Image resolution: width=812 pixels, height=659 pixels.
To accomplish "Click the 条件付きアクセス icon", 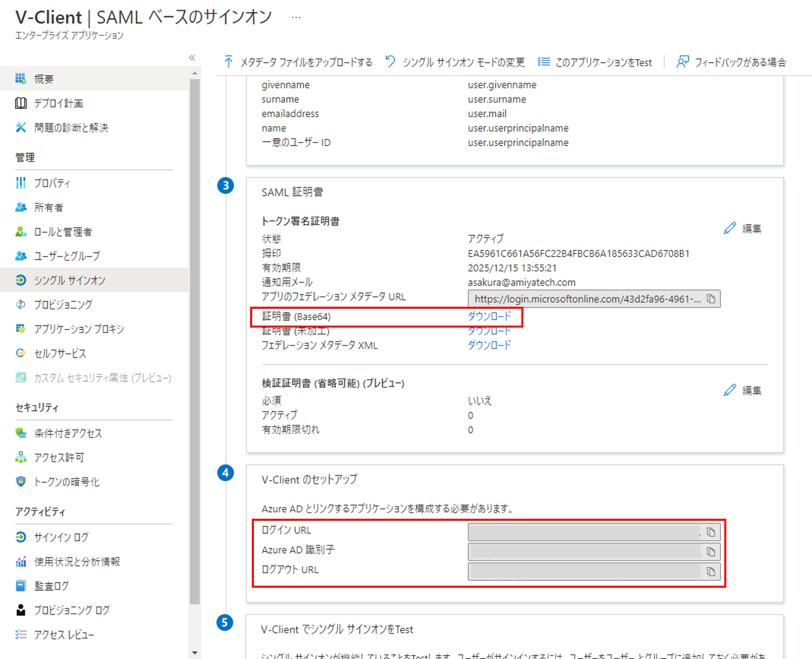I will point(21,433).
